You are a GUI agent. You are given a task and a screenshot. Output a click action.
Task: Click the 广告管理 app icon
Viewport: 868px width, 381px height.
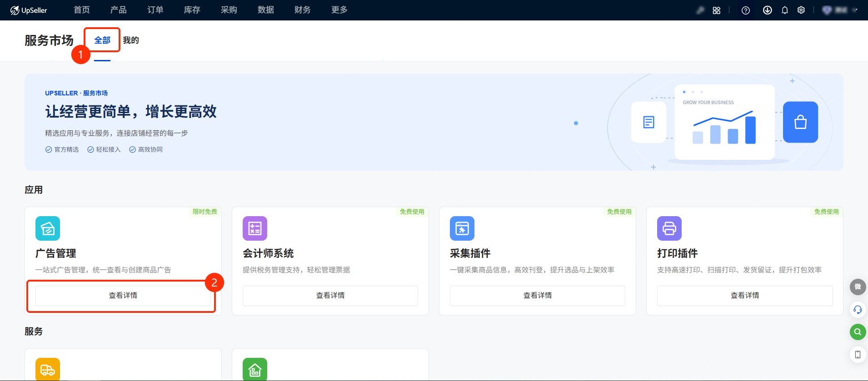48,228
